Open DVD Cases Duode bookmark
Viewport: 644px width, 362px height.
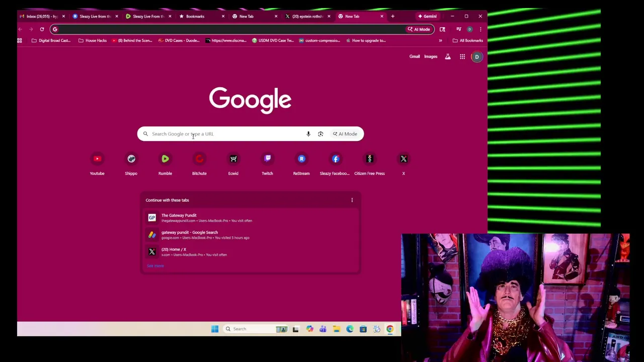pos(179,40)
